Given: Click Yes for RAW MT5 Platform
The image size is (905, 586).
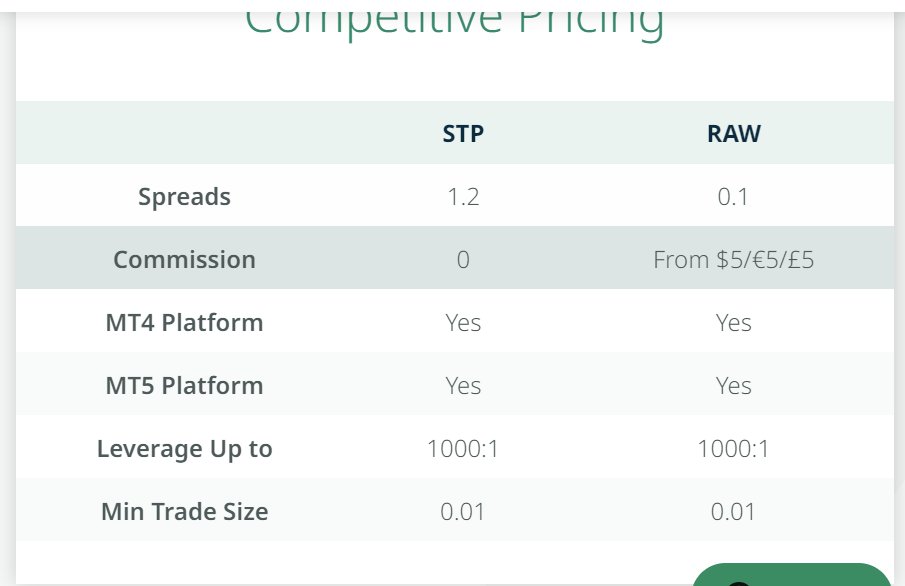Looking at the screenshot, I should click(733, 386).
